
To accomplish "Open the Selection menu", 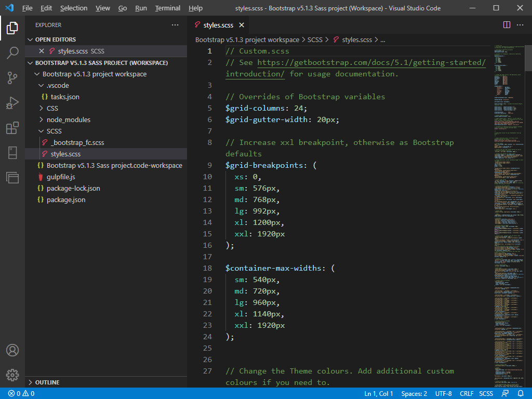I will click(74, 8).
